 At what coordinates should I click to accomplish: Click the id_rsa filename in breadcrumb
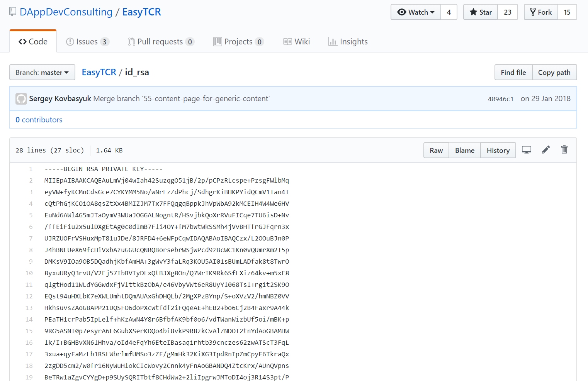point(137,72)
